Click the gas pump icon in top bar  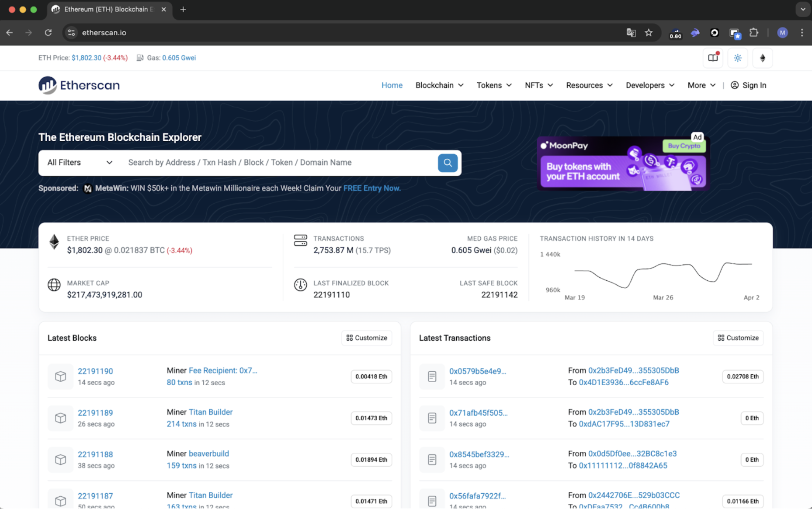[x=140, y=58]
